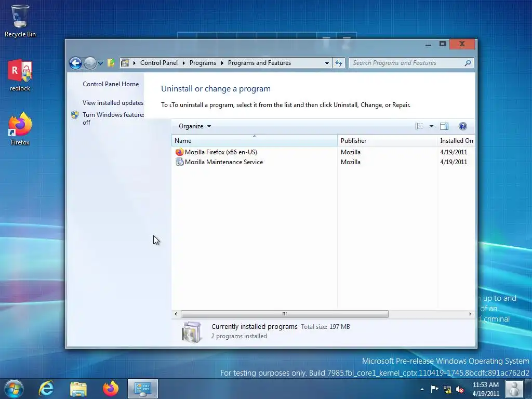Click the up-folder icon beside address bar
The image size is (532, 399).
(111, 63)
